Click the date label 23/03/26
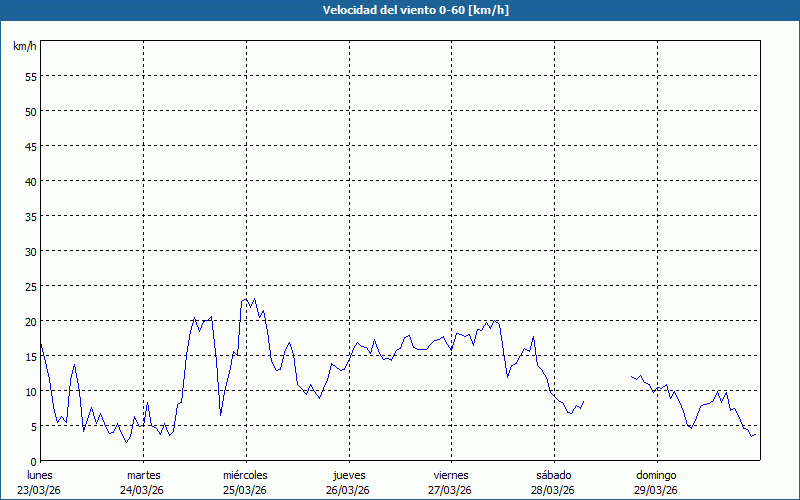Screen dimensions: 800x500 coord(40,490)
